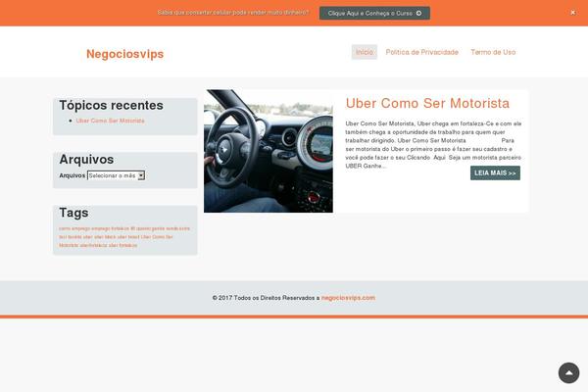Click the 'Tópicos recentes' heading
This screenshot has height=392, width=588.
[x=111, y=106]
